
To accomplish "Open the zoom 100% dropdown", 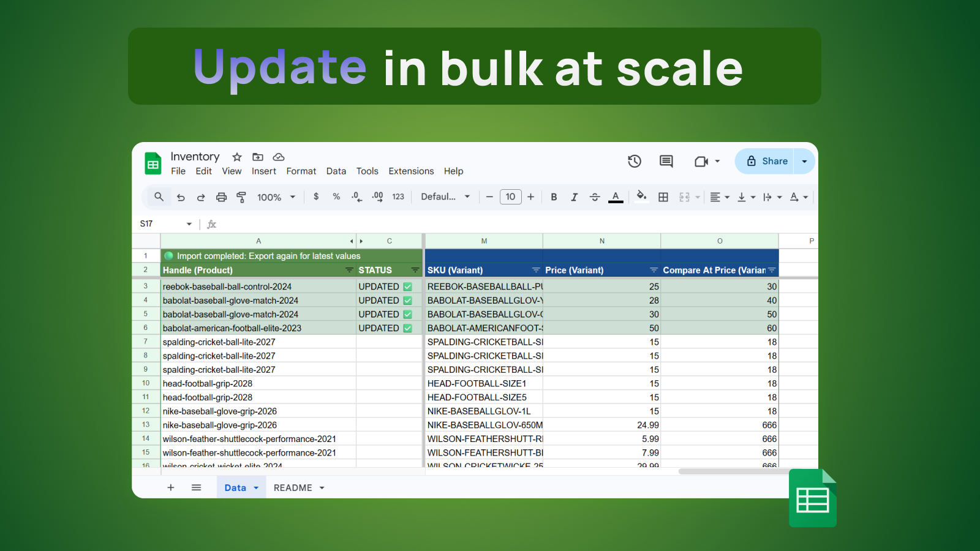I will pyautogui.click(x=276, y=197).
